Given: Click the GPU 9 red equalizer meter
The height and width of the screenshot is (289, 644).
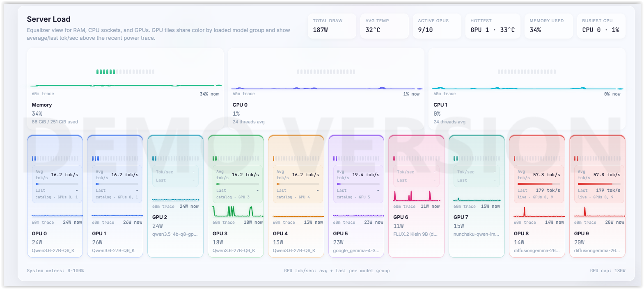Looking at the screenshot, I should point(597,158).
